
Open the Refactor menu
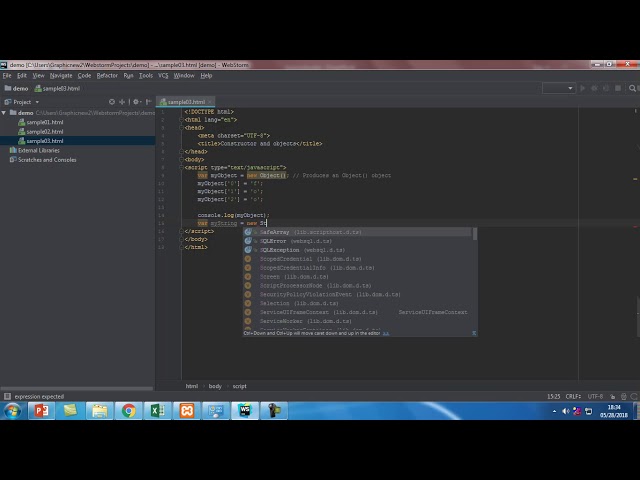107,76
